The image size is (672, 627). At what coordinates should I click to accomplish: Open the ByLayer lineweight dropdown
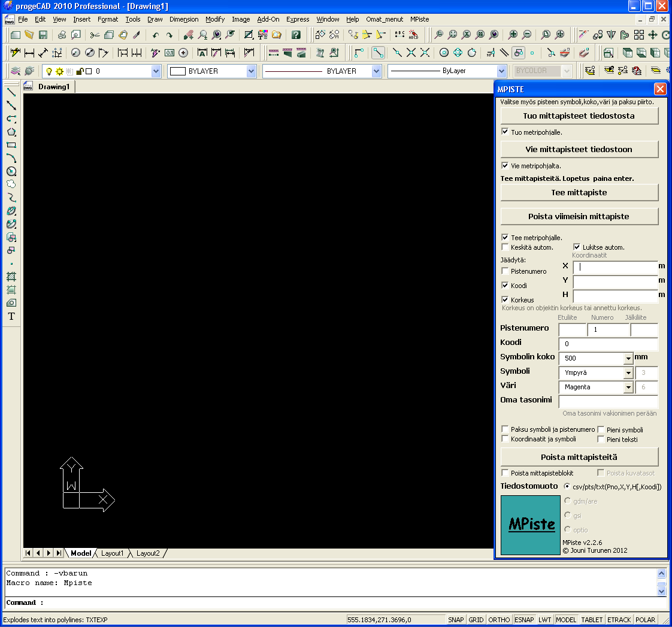pos(501,71)
